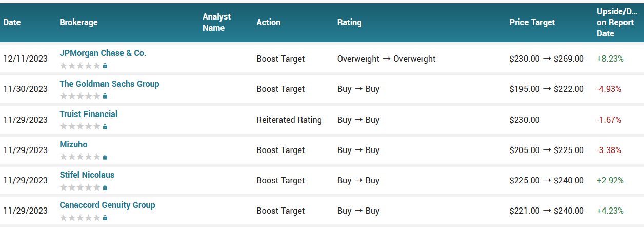Select date 11/30/2023 cell
Image resolution: width=644 pixels, height=227 pixels.
click(x=26, y=89)
